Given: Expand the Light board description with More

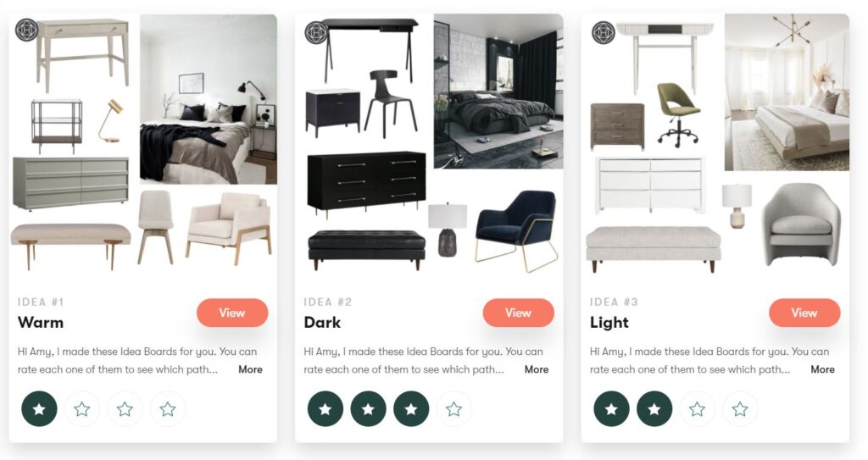Looking at the screenshot, I should pyautogui.click(x=822, y=369).
